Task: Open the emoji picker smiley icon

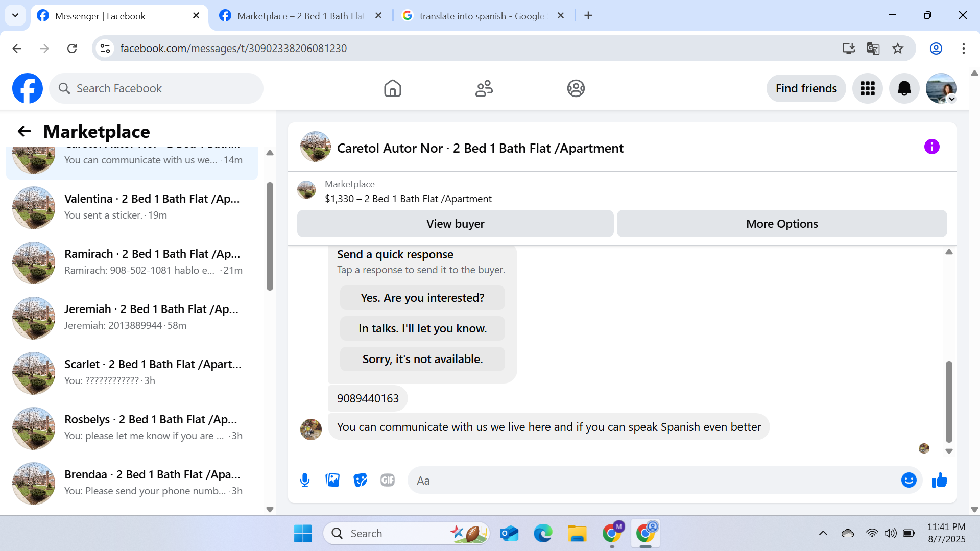Action: 909,480
